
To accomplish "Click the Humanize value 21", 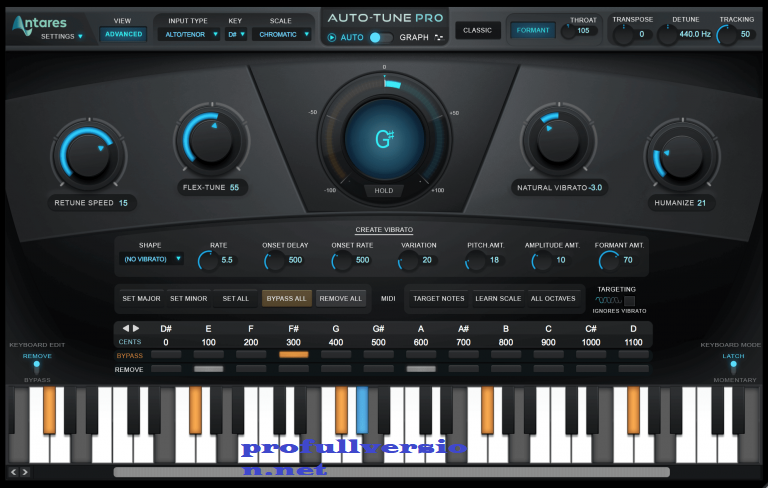I will click(x=701, y=203).
